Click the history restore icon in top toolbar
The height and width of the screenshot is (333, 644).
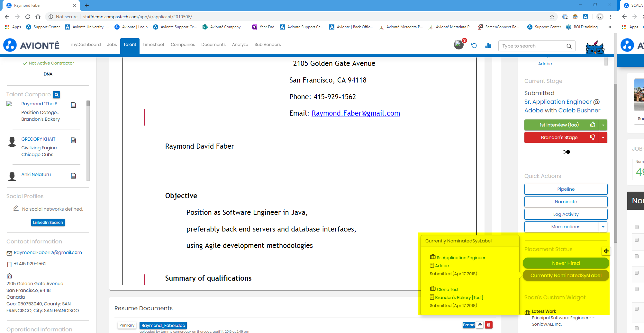click(474, 46)
